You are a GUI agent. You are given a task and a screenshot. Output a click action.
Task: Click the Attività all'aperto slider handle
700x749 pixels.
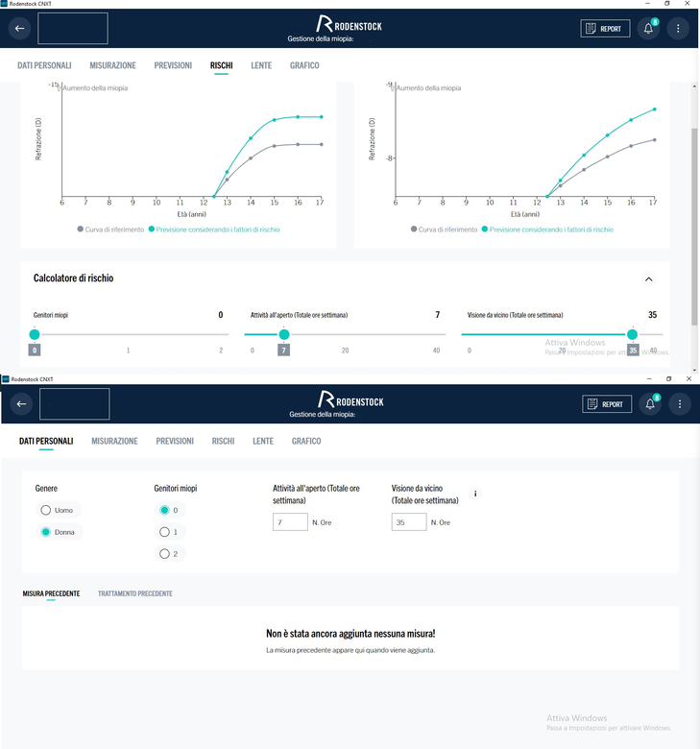pos(284,334)
